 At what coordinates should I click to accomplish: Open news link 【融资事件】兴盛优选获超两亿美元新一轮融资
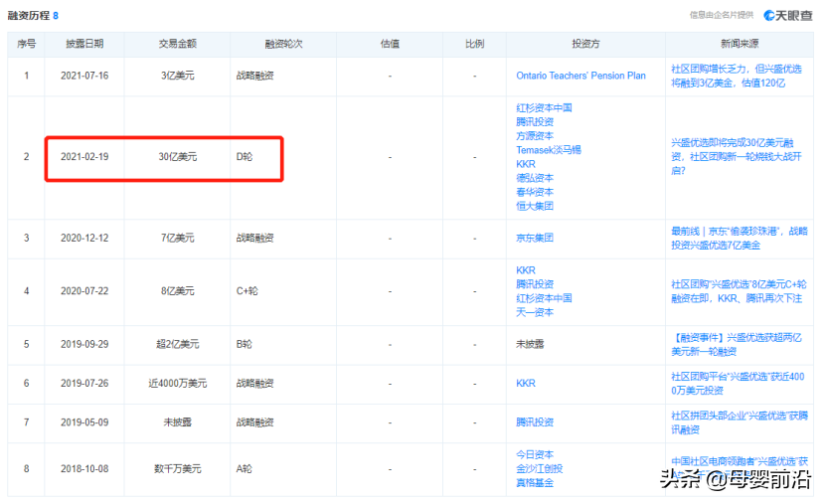[x=736, y=344]
